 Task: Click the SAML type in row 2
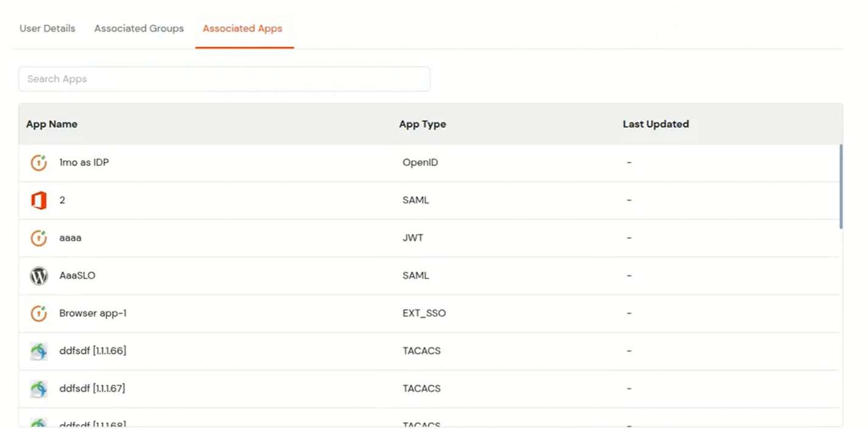[x=416, y=200]
